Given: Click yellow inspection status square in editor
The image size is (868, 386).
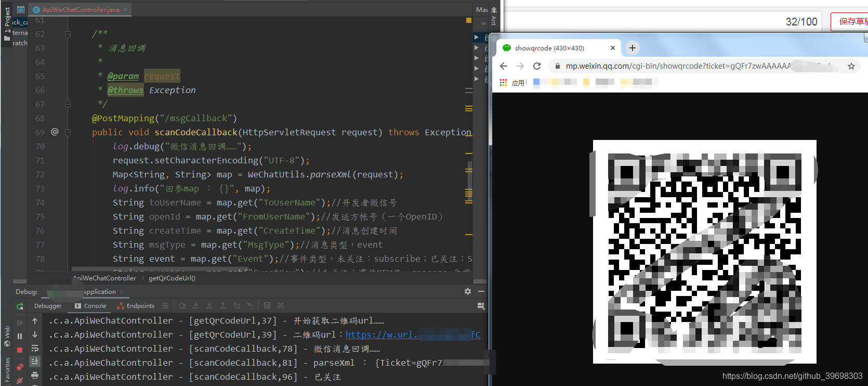Looking at the screenshot, I should tap(469, 20).
